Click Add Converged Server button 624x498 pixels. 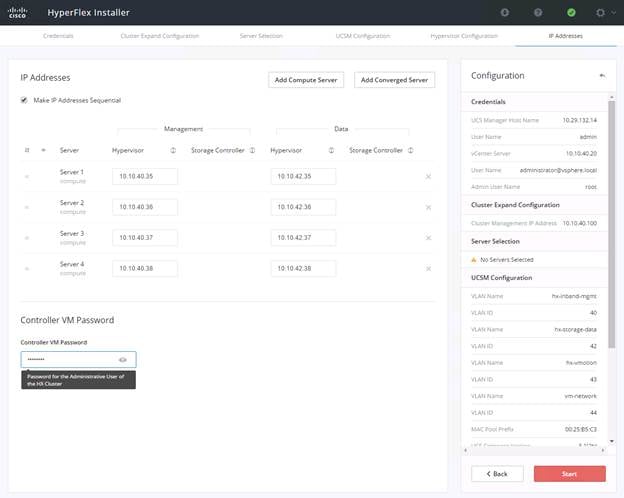click(394, 80)
